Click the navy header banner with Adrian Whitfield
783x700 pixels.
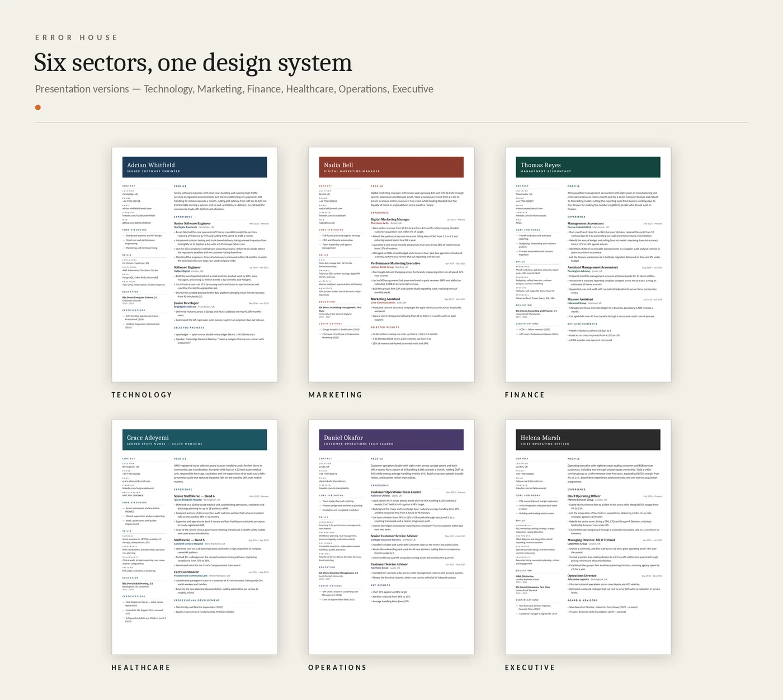pos(195,167)
